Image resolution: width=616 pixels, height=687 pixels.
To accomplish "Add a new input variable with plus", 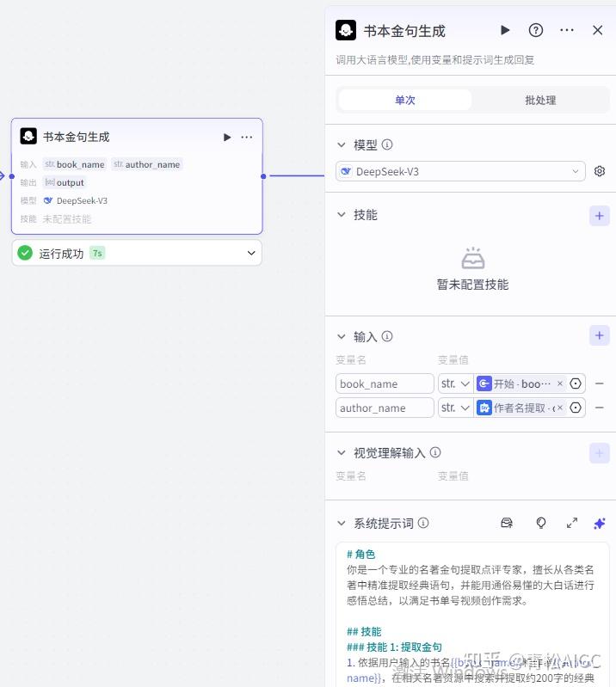I will coord(600,335).
